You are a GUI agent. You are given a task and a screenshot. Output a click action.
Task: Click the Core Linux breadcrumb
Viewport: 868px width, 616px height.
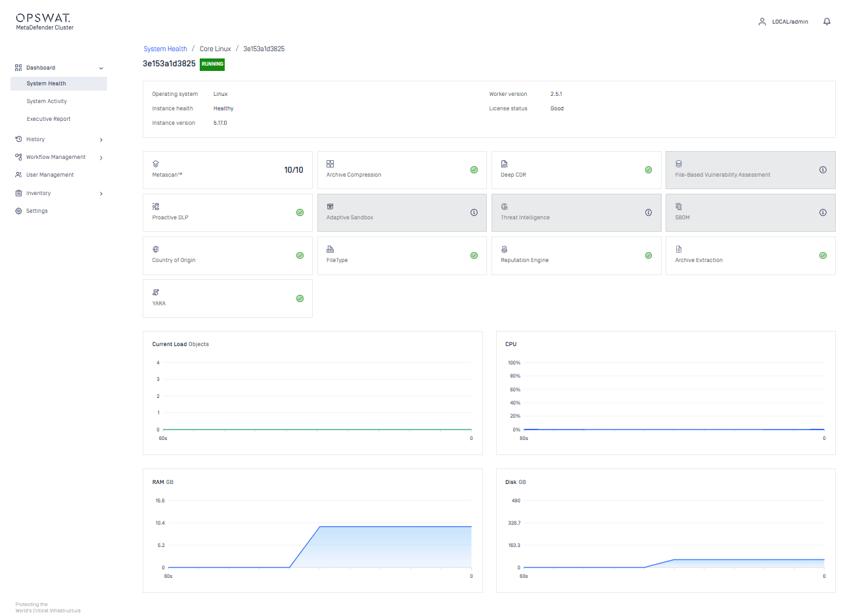pos(215,49)
